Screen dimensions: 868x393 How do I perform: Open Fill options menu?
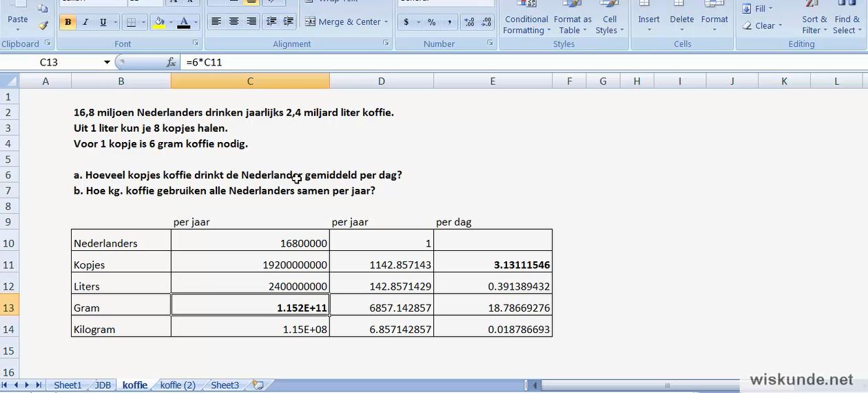pos(758,8)
